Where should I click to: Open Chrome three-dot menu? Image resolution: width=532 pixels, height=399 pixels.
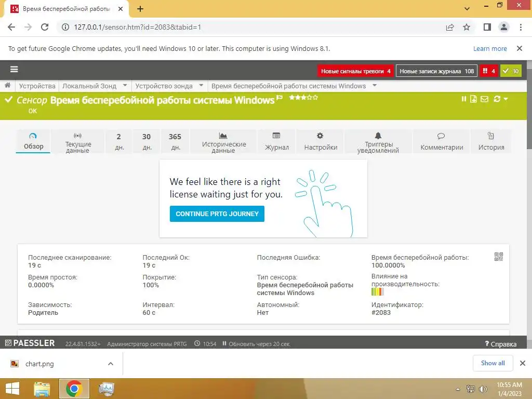(x=521, y=27)
